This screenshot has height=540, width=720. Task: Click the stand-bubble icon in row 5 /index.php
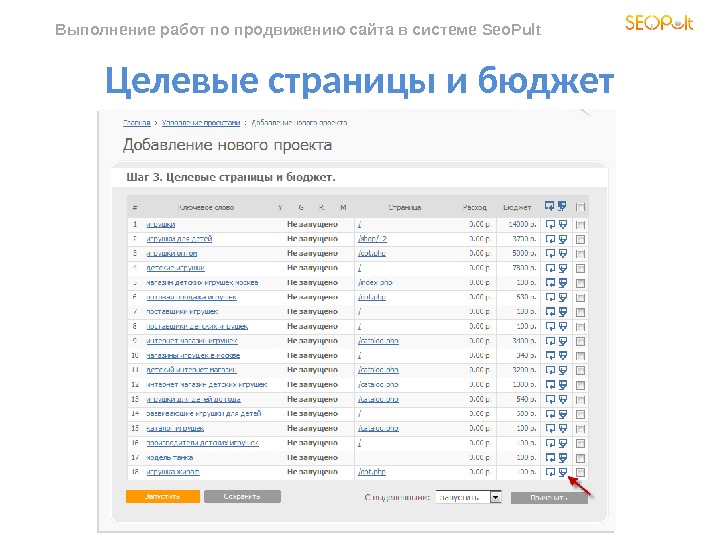tap(563, 283)
